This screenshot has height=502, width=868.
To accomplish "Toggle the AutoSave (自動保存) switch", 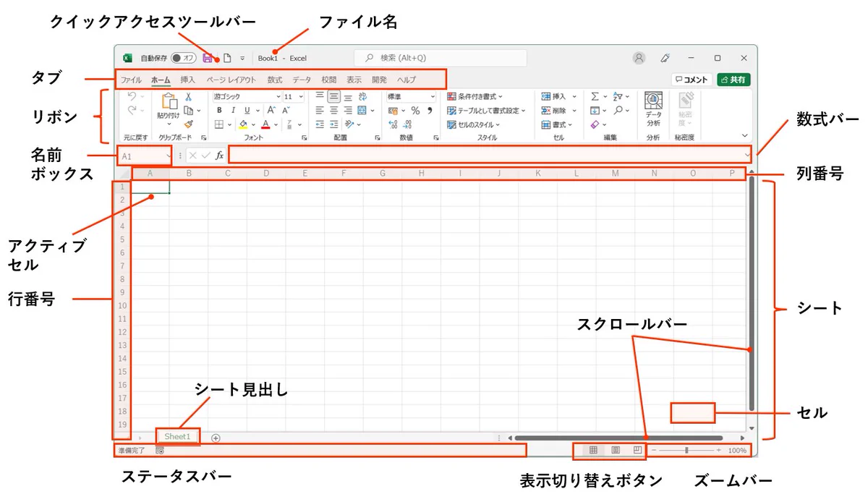I will pos(184,58).
